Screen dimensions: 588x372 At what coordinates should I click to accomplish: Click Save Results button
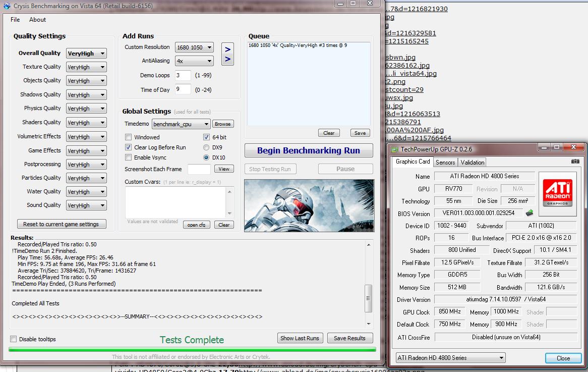(x=349, y=338)
